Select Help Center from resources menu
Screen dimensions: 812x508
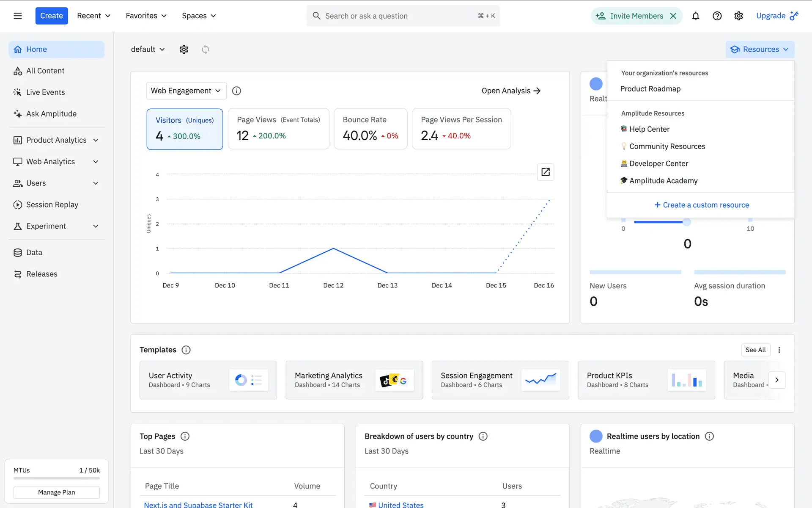coord(649,129)
